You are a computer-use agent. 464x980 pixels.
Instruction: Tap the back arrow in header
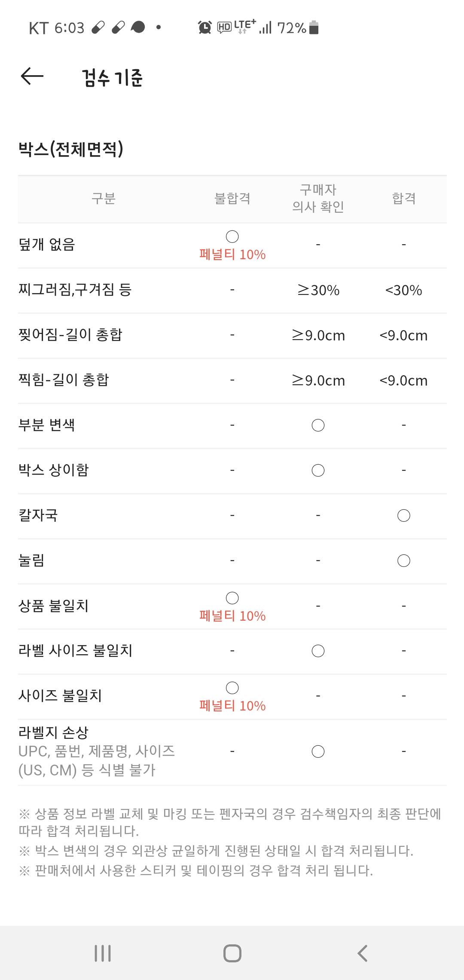coord(32,77)
